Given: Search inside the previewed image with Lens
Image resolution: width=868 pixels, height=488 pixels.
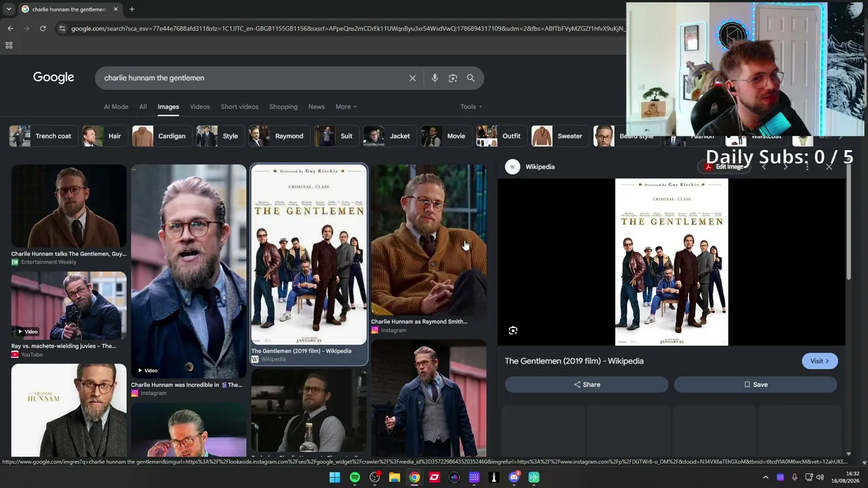Looking at the screenshot, I should [513, 331].
